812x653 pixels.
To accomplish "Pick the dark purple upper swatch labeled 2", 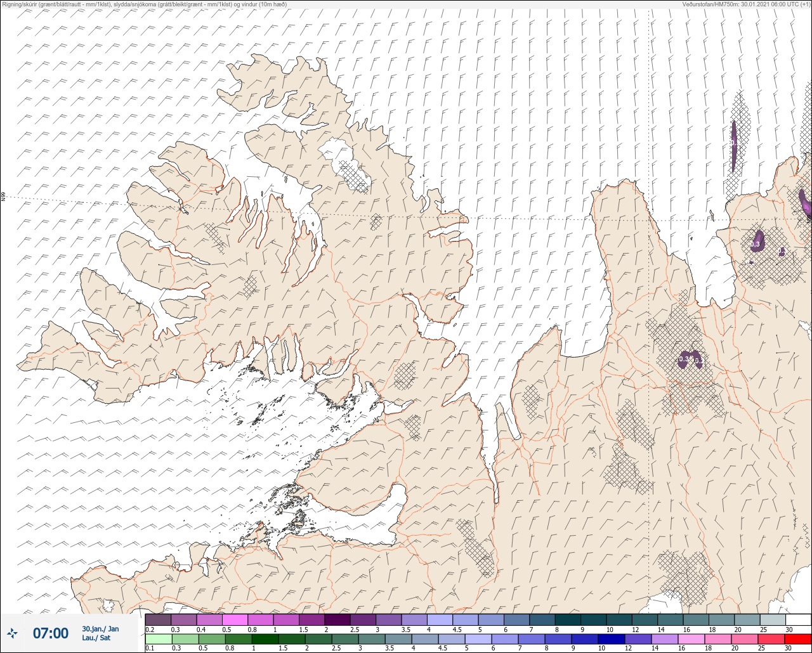I will [x=337, y=619].
